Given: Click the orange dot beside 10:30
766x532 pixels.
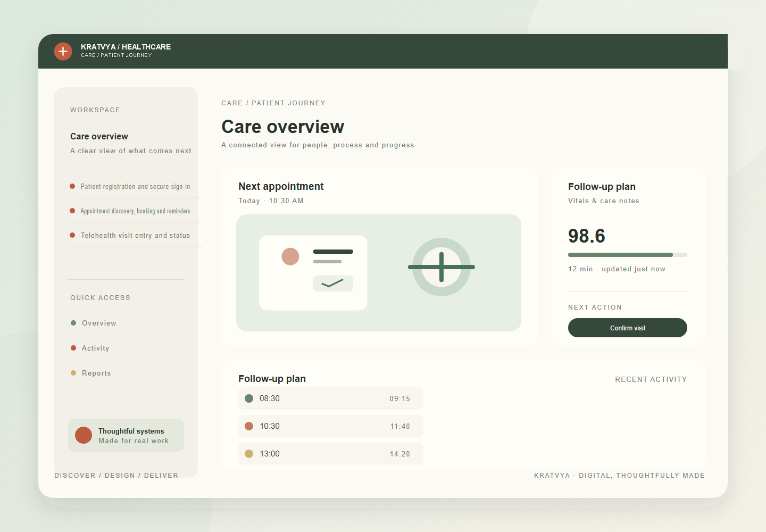Looking at the screenshot, I should point(249,426).
